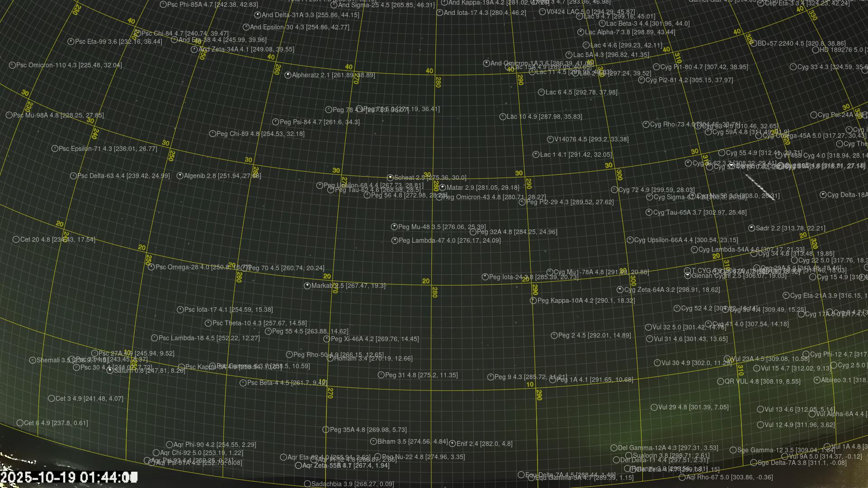Click the Alpheratz star marker circle
Screen dimensions: 868x488
pyautogui.click(x=288, y=75)
